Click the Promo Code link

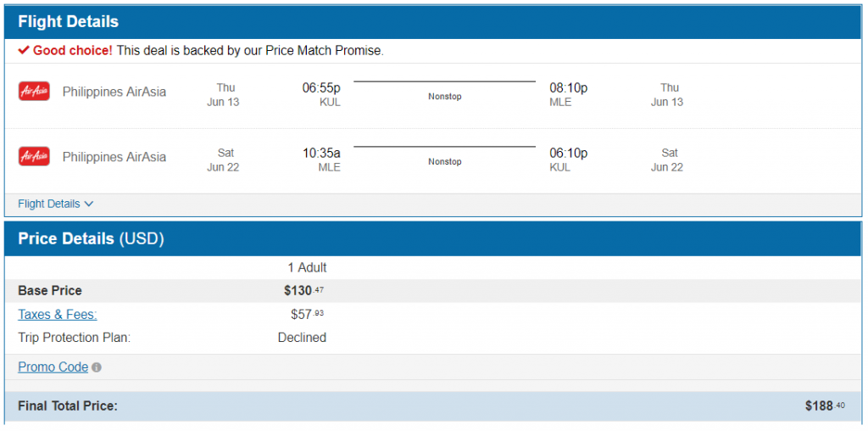[53, 367]
